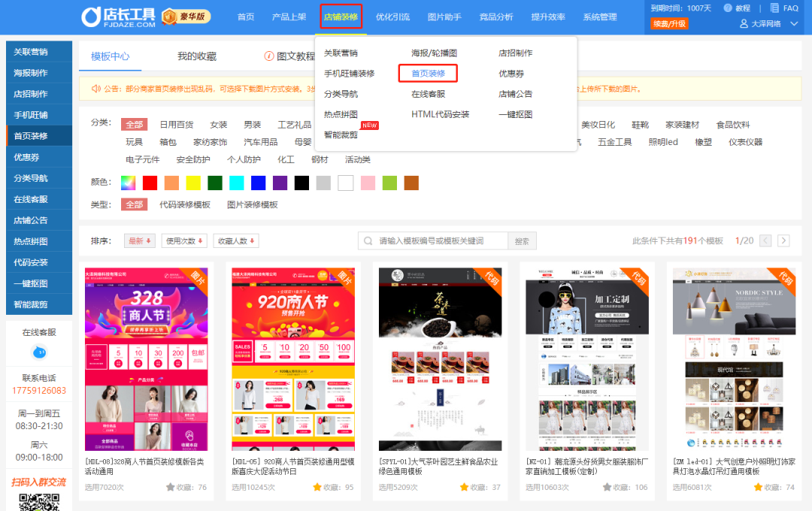Pick the rainbow multicolor swatch
Viewport: 812px width, 511px height.
click(x=128, y=183)
